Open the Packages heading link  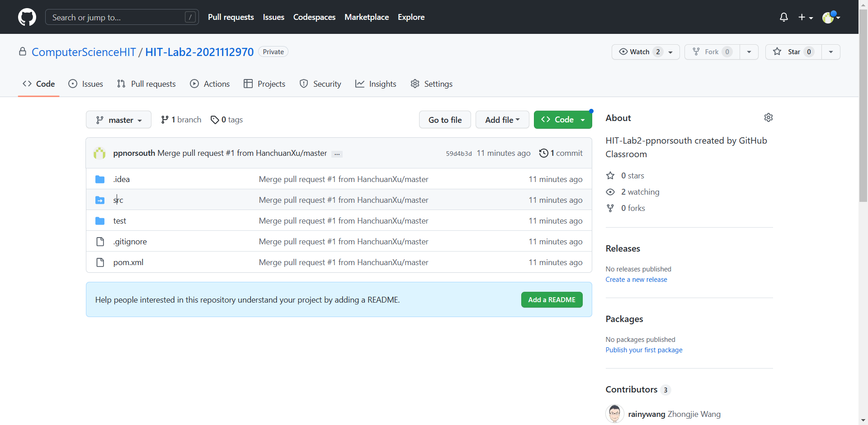[x=624, y=319]
